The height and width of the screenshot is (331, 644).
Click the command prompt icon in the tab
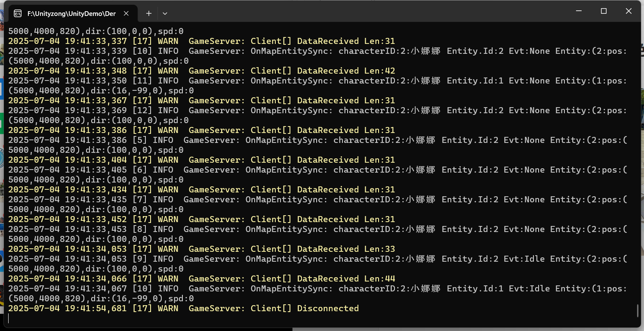point(18,14)
